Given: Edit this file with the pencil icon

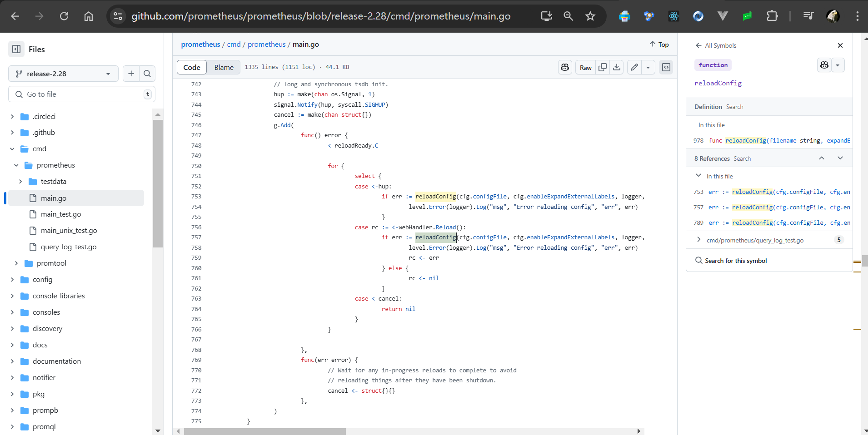Looking at the screenshot, I should tap(634, 67).
